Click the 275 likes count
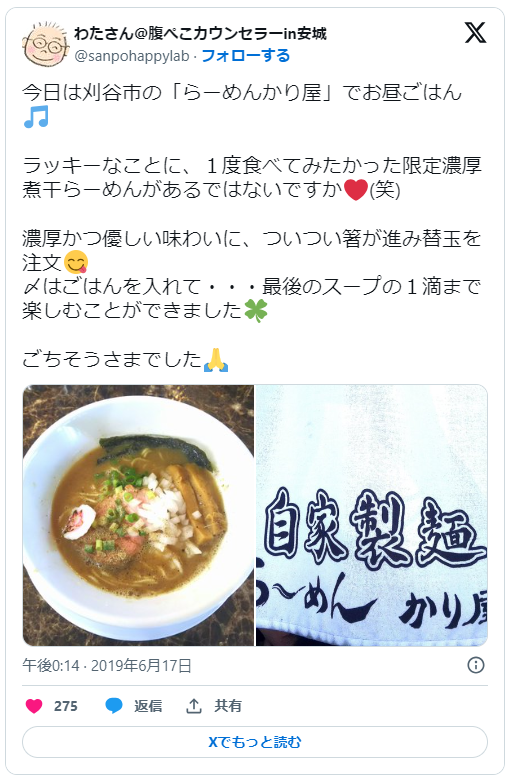 (x=65, y=706)
